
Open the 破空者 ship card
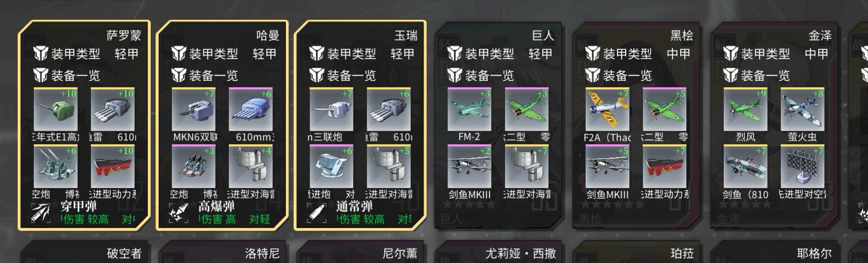click(85, 252)
